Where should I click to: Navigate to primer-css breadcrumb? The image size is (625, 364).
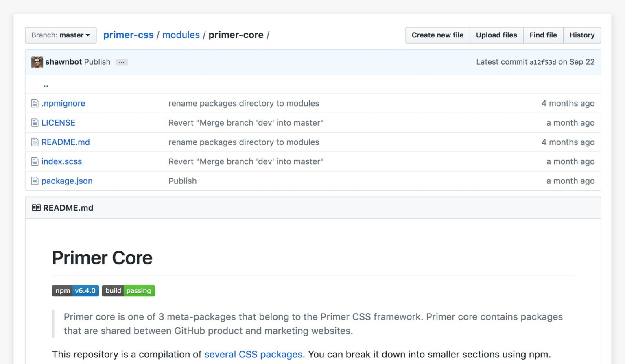(x=128, y=35)
